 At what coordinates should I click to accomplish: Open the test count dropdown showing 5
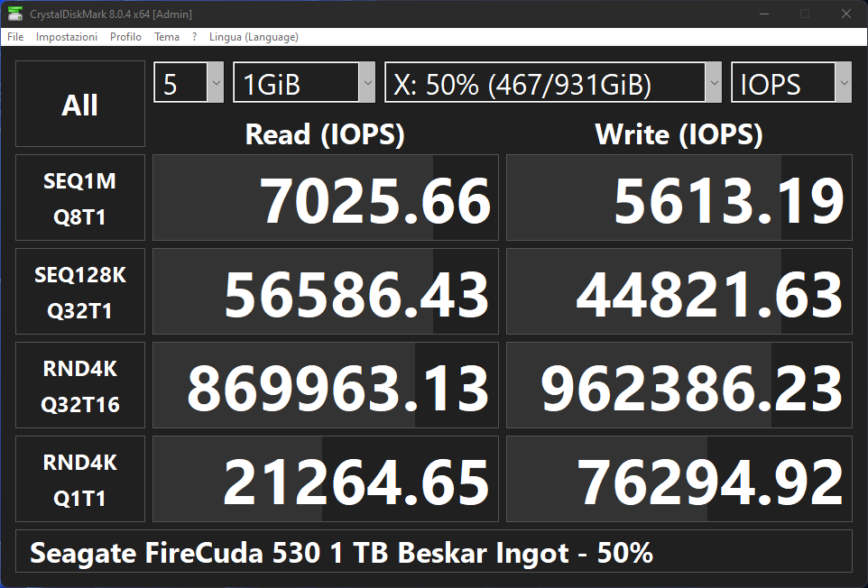tap(189, 84)
